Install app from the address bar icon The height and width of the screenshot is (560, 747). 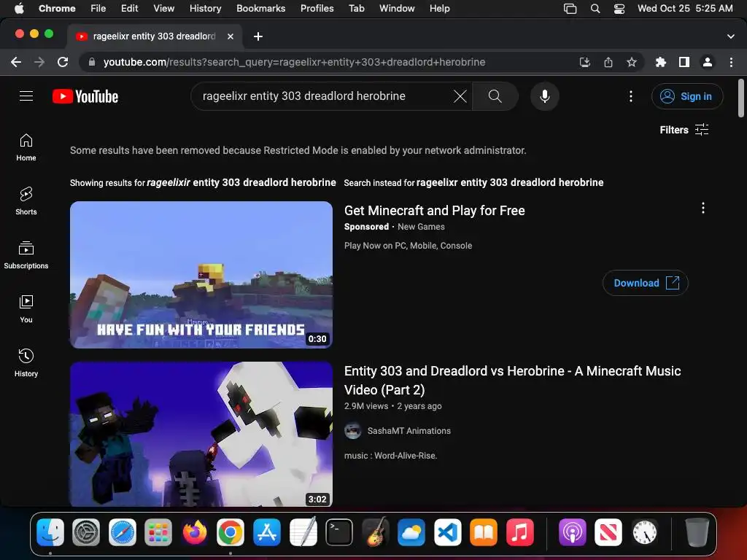[x=584, y=62]
